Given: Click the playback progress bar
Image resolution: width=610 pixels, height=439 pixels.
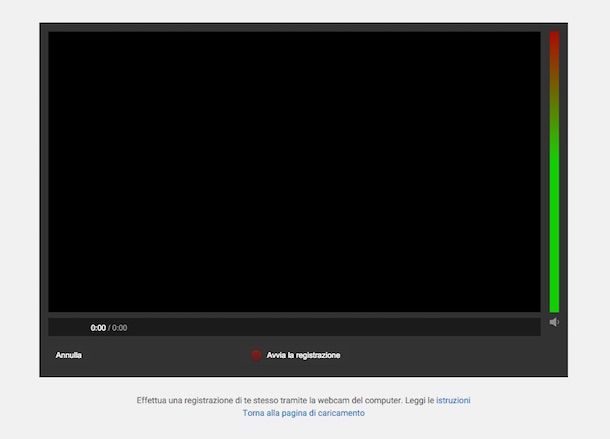Looking at the screenshot, I should [294, 327].
